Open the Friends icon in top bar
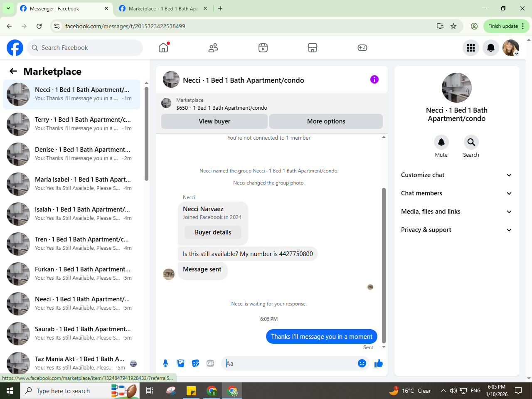This screenshot has width=532, height=399. pos(213,48)
